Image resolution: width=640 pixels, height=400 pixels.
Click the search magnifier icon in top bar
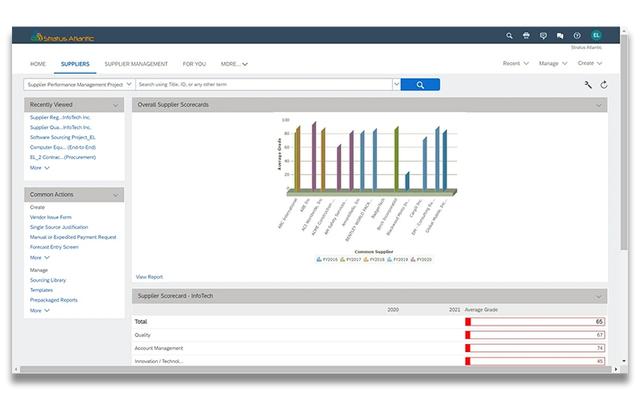pyautogui.click(x=509, y=36)
